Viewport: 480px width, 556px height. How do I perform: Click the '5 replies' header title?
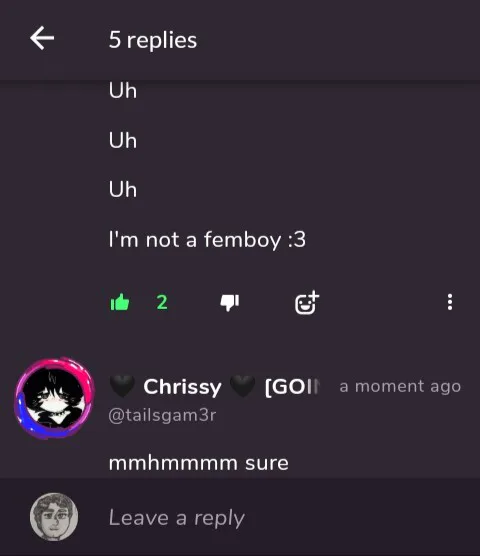click(153, 40)
